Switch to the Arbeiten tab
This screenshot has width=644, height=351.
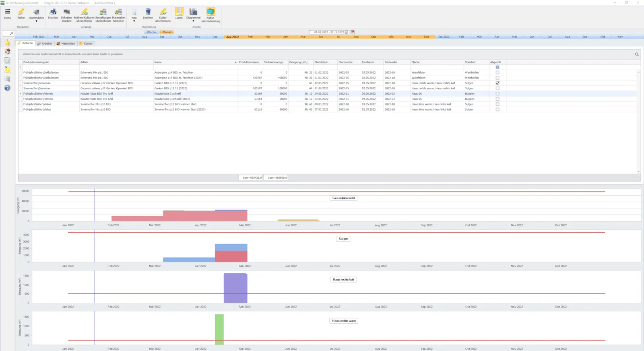coord(45,43)
